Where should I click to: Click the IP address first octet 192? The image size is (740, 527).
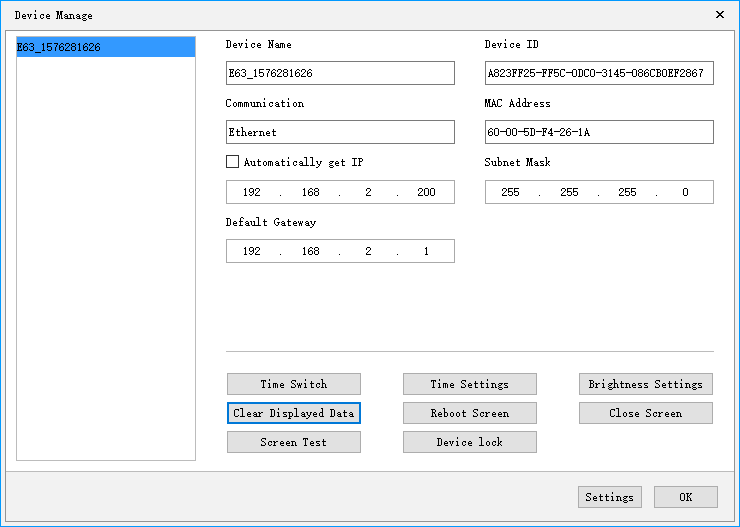click(252, 192)
